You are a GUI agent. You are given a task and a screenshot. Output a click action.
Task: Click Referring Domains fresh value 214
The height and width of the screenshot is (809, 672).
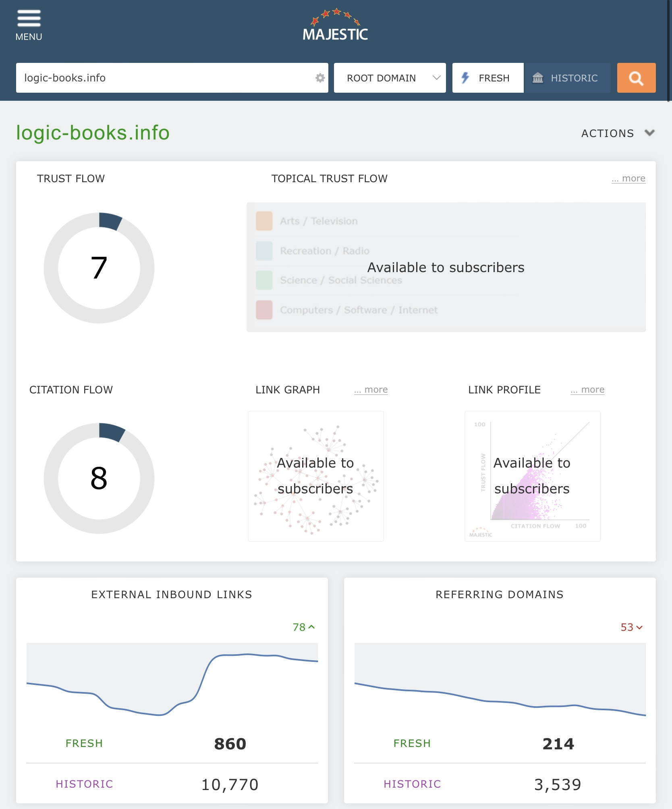point(558,744)
